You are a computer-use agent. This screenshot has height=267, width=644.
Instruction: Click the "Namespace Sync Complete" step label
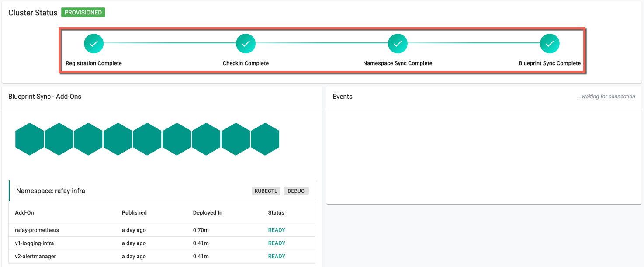tap(398, 63)
